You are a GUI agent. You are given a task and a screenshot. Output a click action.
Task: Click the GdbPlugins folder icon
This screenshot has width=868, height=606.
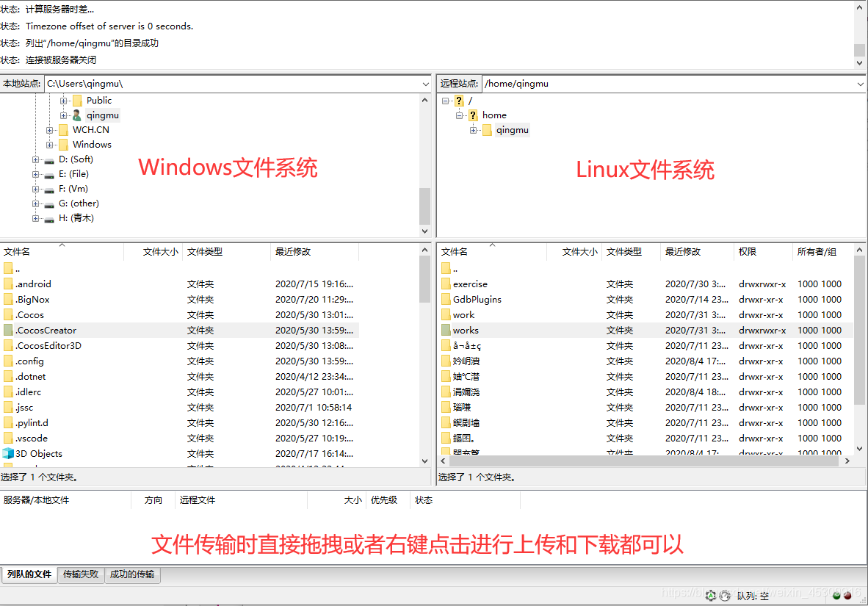pyautogui.click(x=446, y=299)
